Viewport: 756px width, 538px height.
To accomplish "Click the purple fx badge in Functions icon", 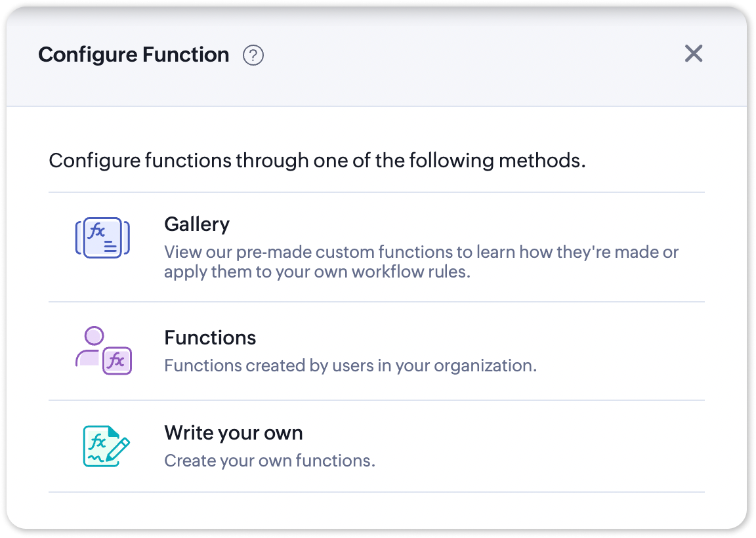I will pyautogui.click(x=117, y=360).
